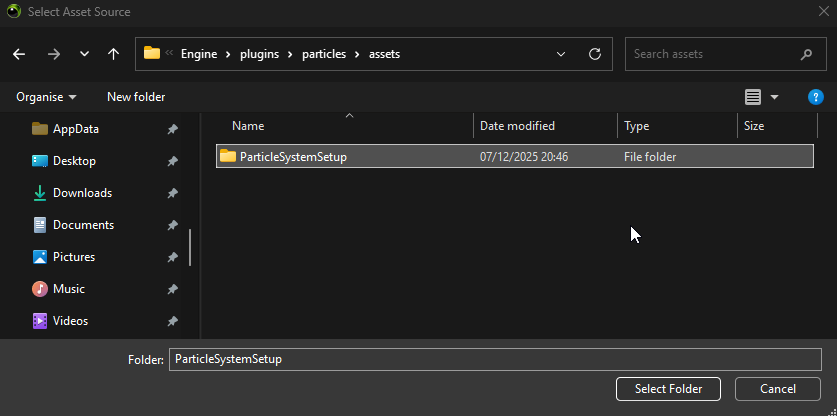Click pin icon next to Documents

172,225
